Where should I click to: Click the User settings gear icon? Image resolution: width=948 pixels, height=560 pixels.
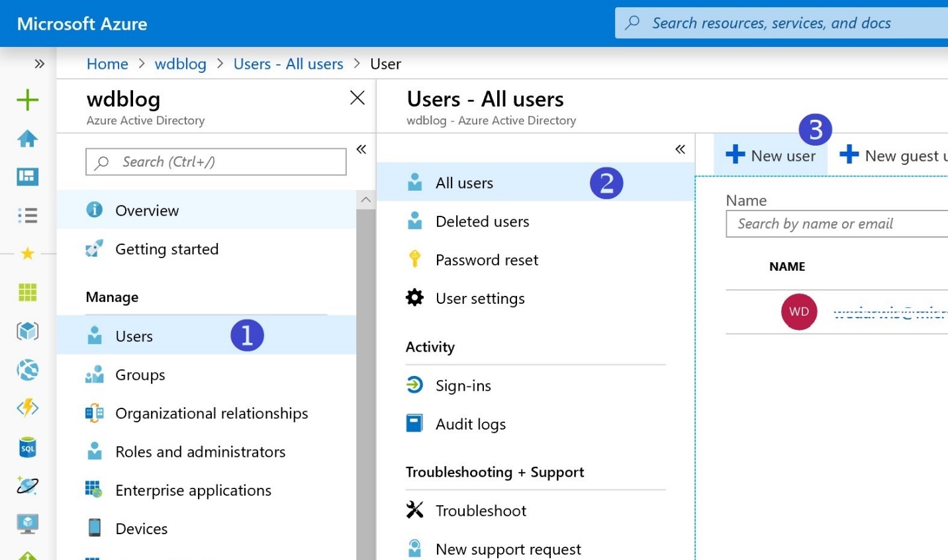[414, 297]
